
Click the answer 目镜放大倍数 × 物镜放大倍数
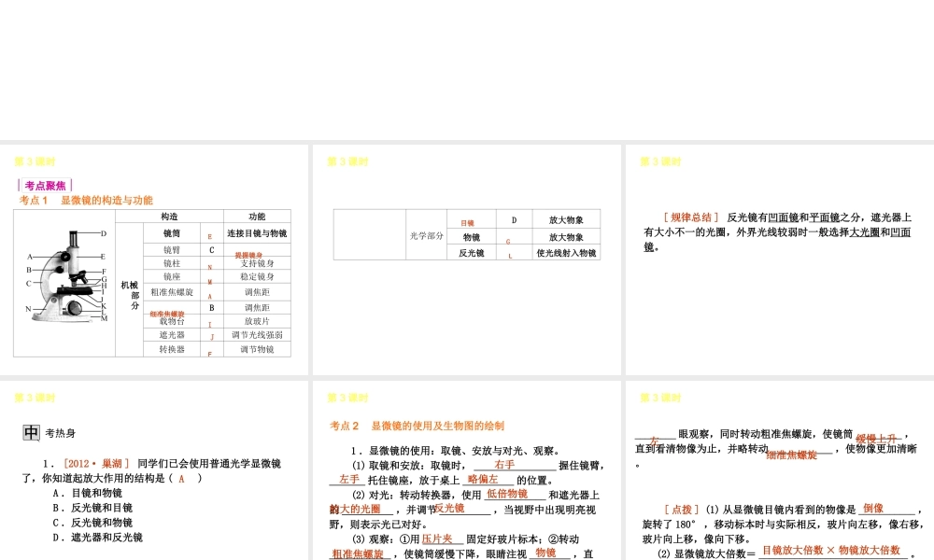click(831, 551)
